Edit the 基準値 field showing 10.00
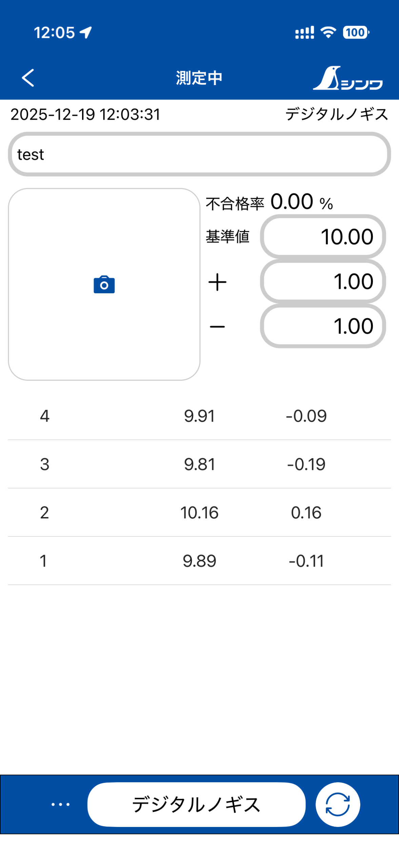Image resolution: width=399 pixels, height=868 pixels. pyautogui.click(x=323, y=237)
